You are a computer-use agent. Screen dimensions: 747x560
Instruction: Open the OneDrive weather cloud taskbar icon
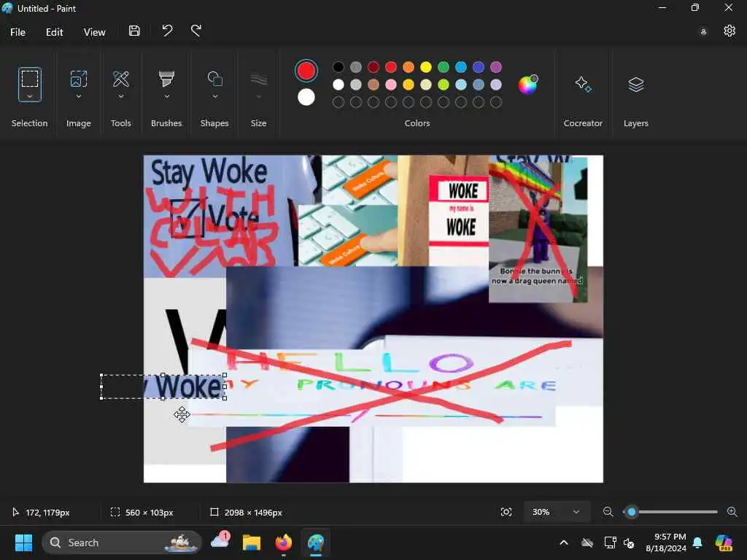[220, 541]
